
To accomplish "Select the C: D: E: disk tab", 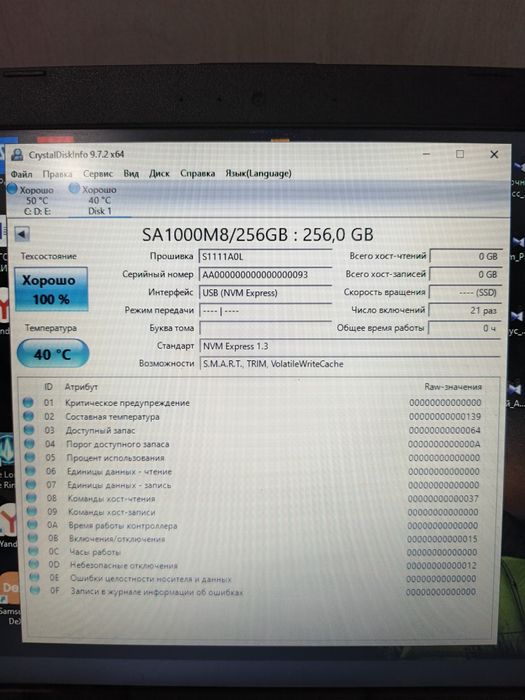I will coord(36,200).
